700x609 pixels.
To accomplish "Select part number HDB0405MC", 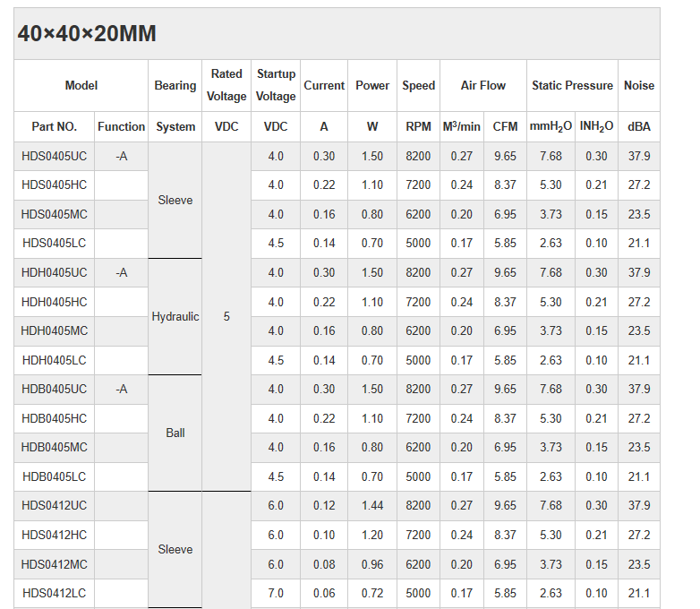I will [x=55, y=448].
